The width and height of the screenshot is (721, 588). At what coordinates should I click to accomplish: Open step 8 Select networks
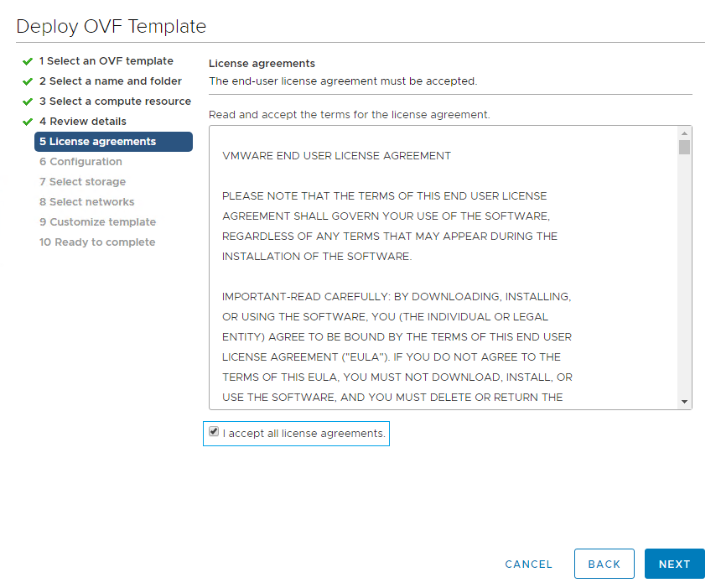pyautogui.click(x=86, y=202)
